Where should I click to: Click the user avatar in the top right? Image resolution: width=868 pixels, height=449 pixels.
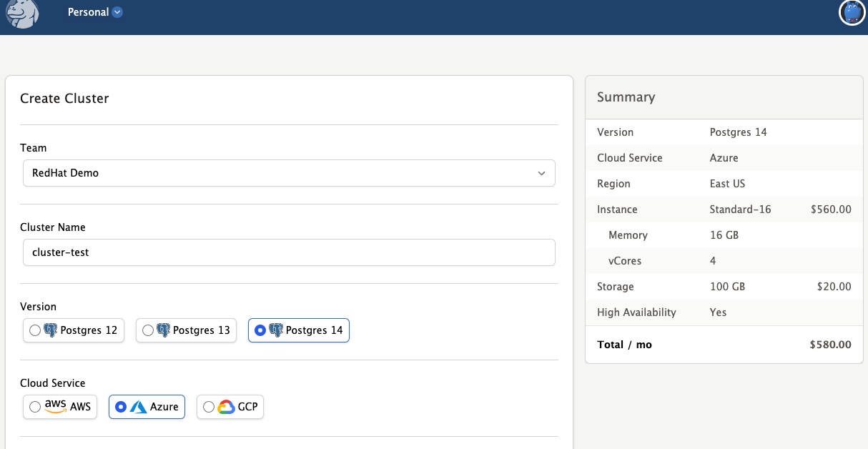(852, 12)
